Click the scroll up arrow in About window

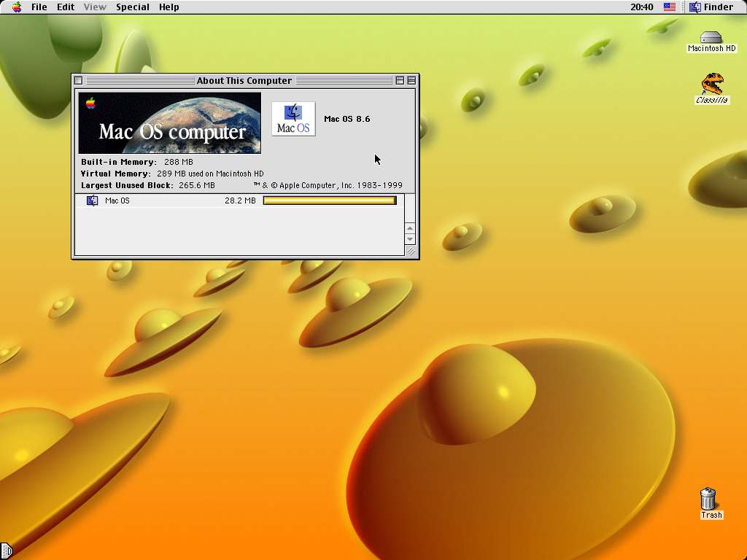(410, 228)
